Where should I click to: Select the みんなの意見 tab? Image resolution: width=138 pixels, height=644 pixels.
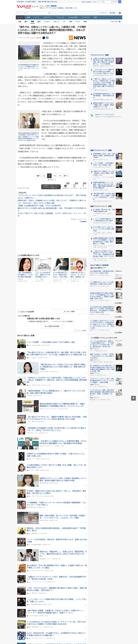73,17
